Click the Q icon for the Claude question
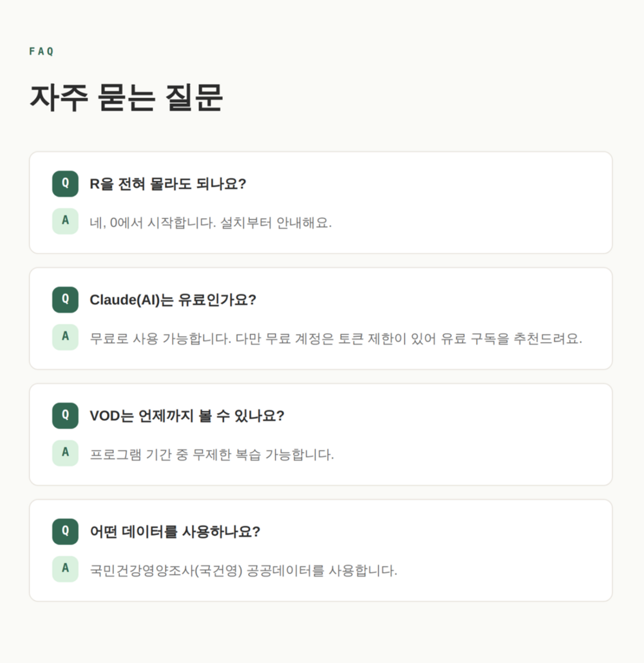Viewport: 644px width, 663px height. (x=65, y=300)
